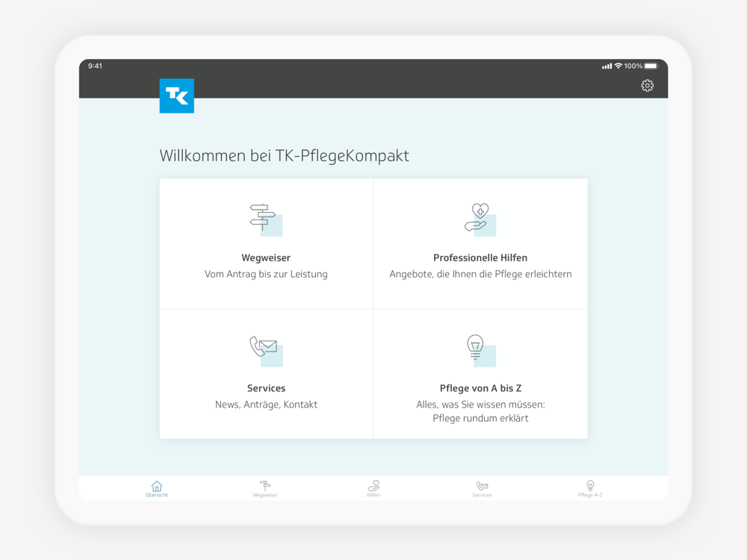Click the light bulb Pflege A bis Z icon
Screen dimensions: 747x560
(480, 351)
